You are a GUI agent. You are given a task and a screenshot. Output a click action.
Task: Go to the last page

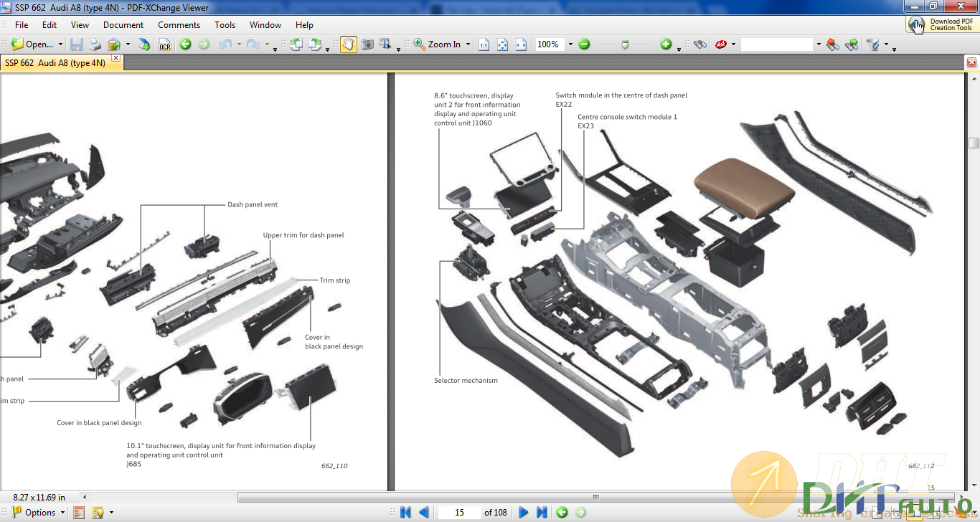point(542,512)
